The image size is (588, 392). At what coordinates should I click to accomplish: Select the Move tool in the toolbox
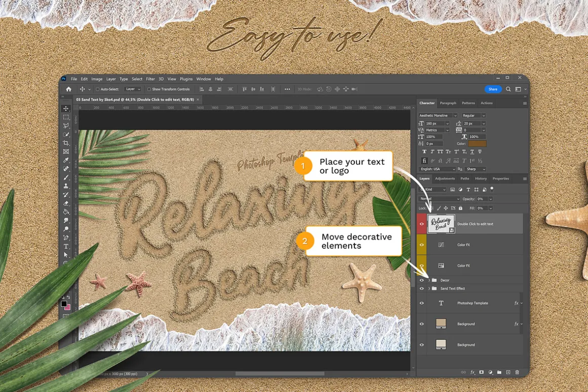pyautogui.click(x=66, y=109)
